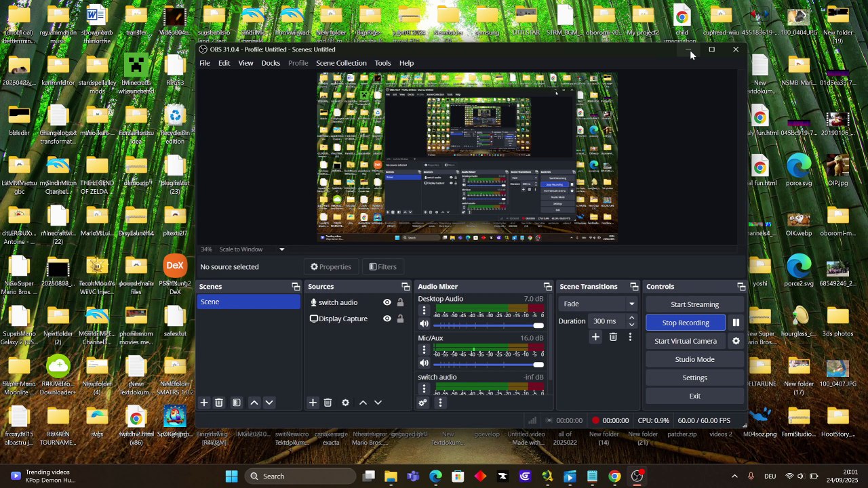Image resolution: width=868 pixels, height=488 pixels.
Task: Move the source down in the Sources list
Action: 378,403
